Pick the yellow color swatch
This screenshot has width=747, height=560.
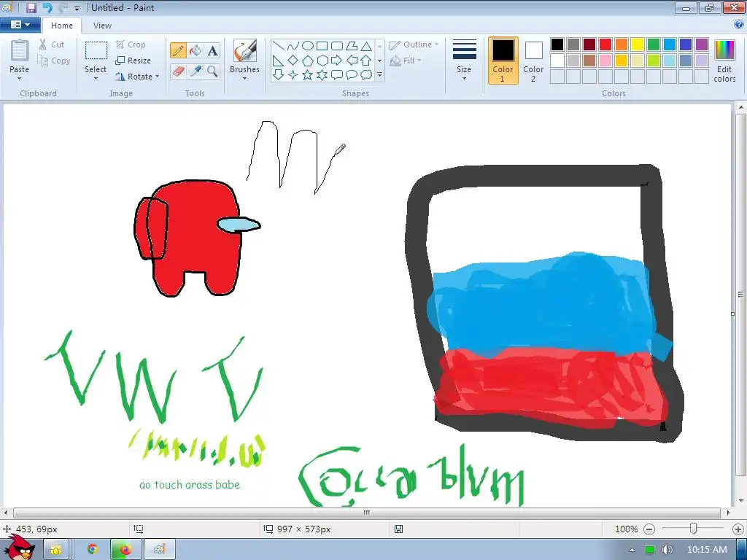(638, 44)
